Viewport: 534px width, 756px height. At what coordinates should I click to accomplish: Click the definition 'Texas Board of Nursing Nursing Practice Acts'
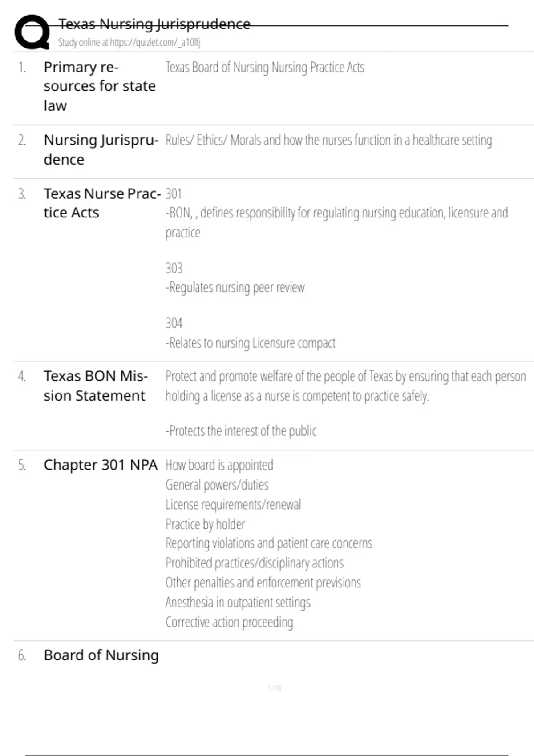[265, 67]
